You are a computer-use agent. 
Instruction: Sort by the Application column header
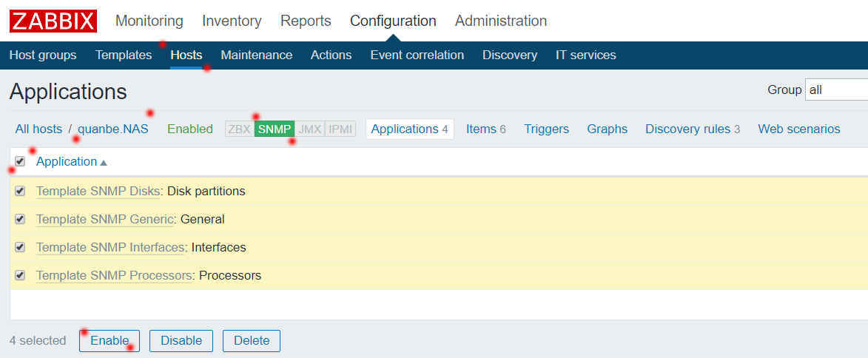pos(72,161)
